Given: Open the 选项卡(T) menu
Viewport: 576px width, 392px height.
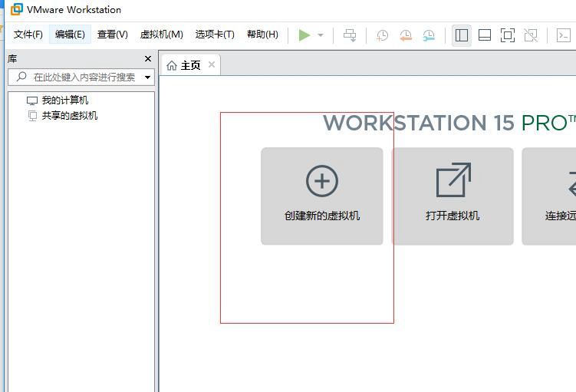Looking at the screenshot, I should coord(215,35).
